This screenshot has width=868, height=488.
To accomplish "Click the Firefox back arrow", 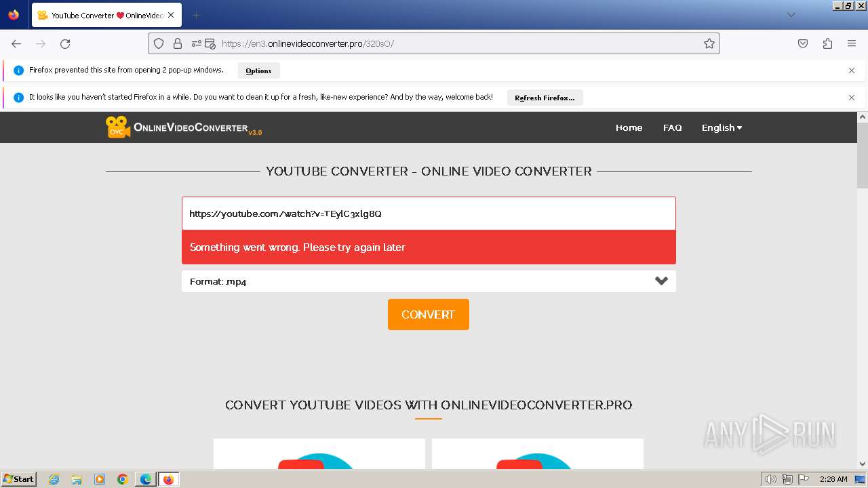I will pyautogui.click(x=16, y=43).
